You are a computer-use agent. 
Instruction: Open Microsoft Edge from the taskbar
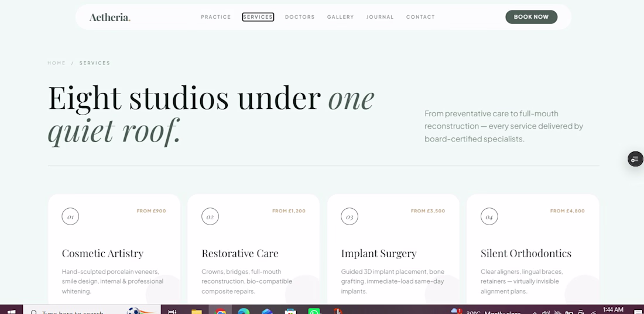click(244, 312)
